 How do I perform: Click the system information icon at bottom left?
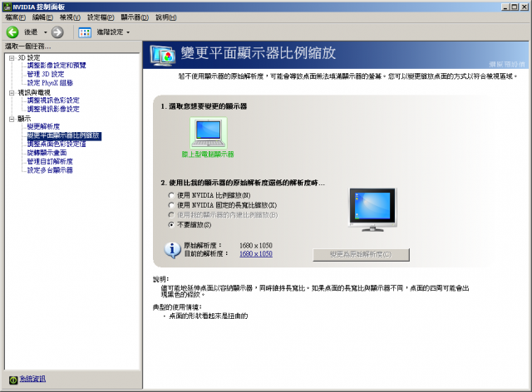tap(13, 380)
